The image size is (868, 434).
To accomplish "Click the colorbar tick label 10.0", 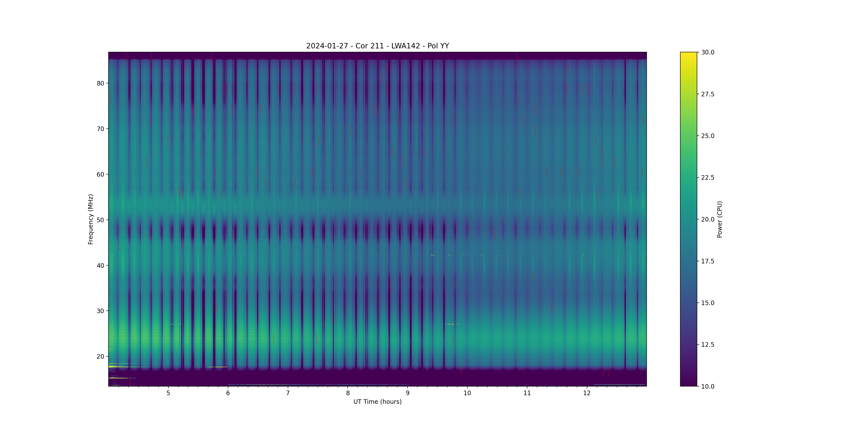I will click(x=708, y=386).
